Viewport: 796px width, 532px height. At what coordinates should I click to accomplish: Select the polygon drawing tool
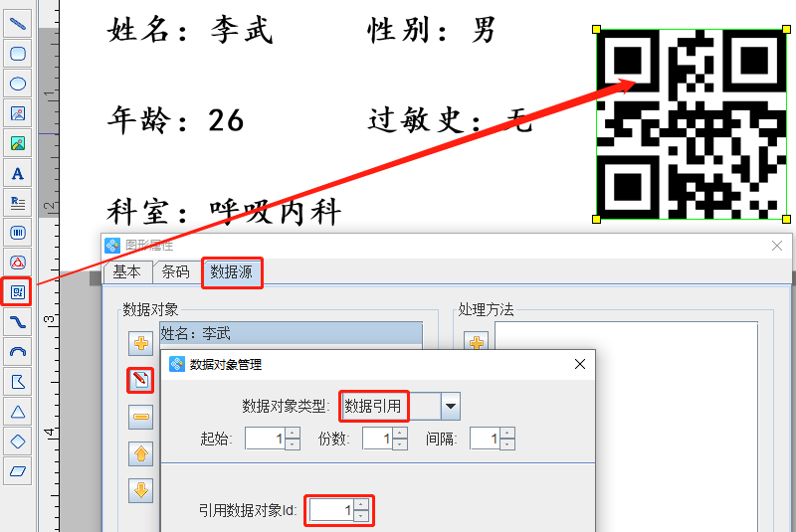point(18,382)
